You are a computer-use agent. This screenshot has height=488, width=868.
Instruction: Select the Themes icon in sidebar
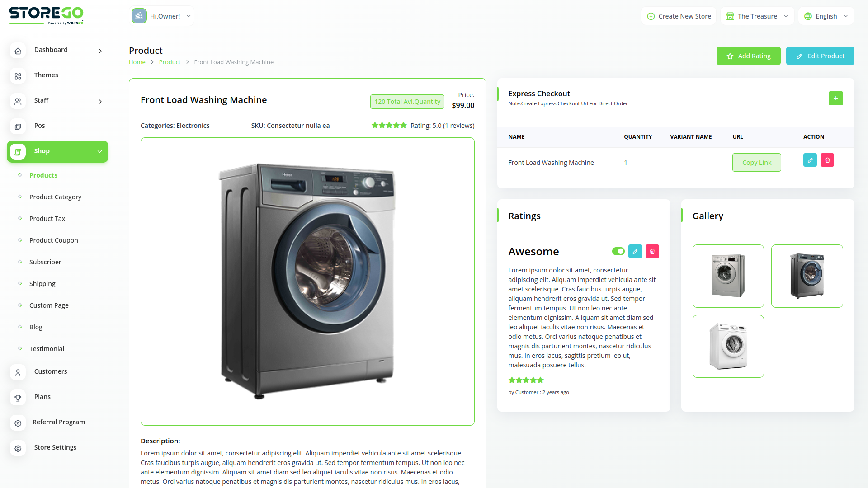(18, 76)
